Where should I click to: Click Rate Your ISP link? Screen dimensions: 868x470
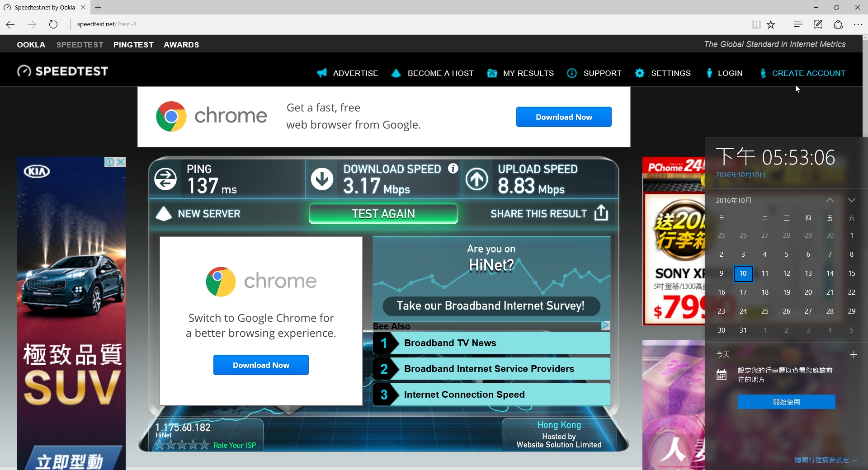[x=235, y=445]
